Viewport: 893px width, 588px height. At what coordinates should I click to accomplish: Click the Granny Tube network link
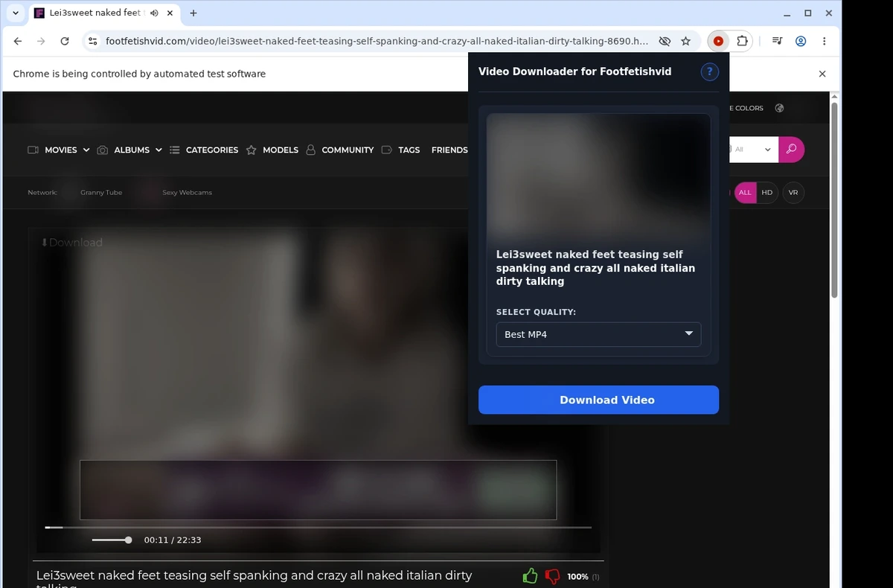pyautogui.click(x=101, y=192)
